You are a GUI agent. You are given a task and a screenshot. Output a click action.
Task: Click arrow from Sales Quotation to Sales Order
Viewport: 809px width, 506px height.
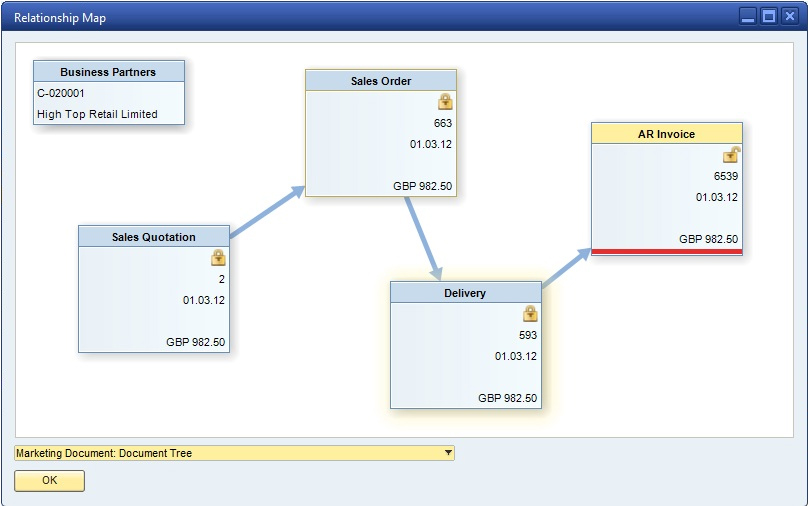coord(267,212)
